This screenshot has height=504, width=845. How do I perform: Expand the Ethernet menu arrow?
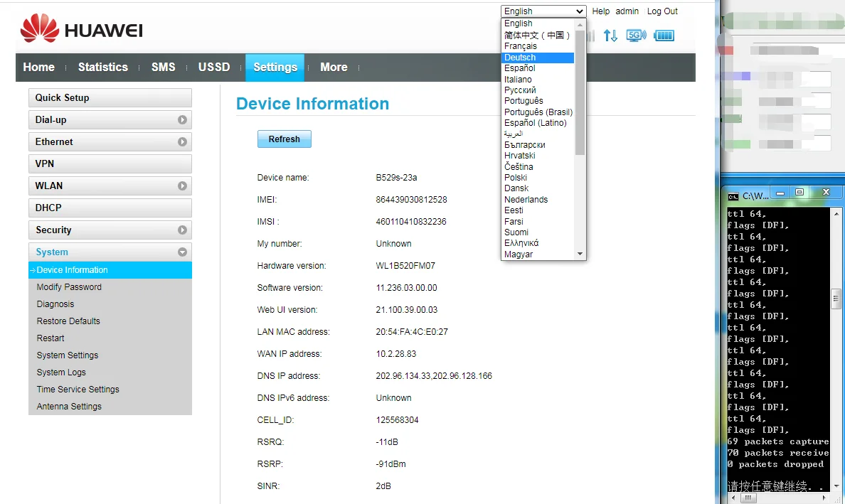182,141
